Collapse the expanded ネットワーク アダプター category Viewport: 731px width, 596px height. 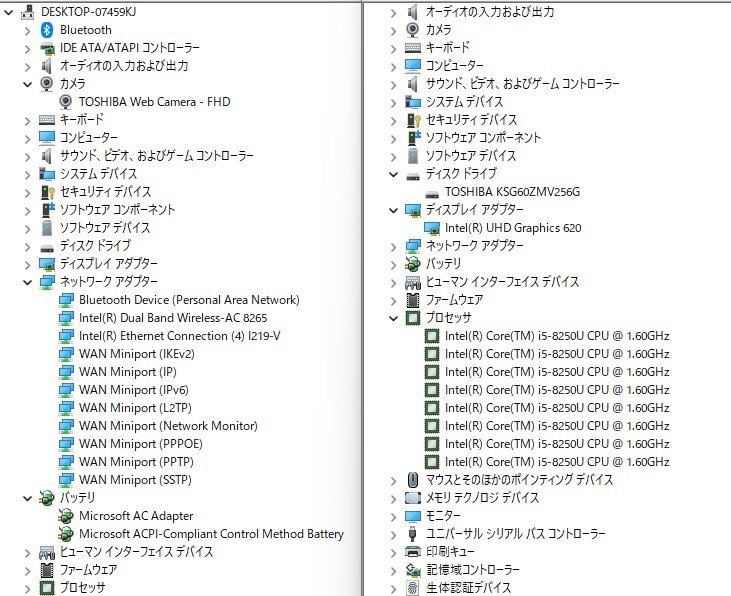point(28,283)
